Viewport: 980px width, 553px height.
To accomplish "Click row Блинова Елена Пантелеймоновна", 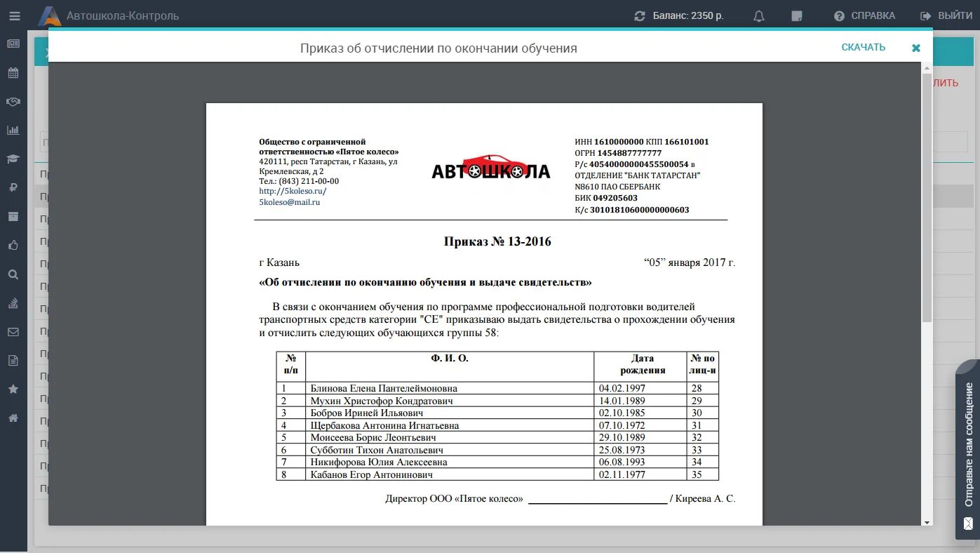I will pyautogui.click(x=497, y=388).
